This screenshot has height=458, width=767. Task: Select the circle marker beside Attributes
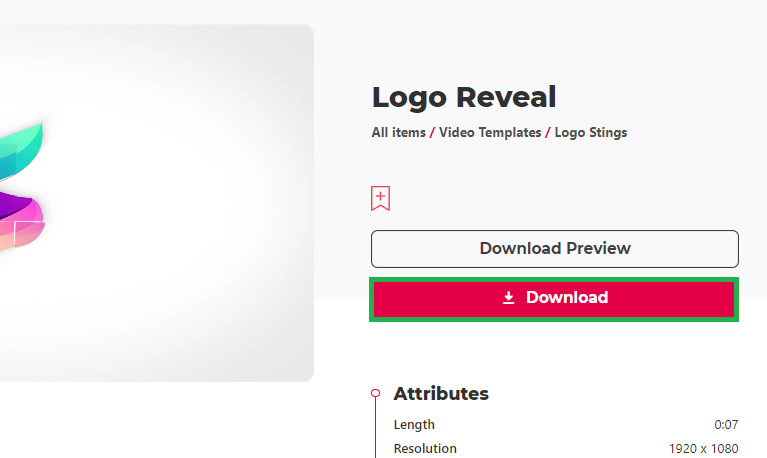click(375, 393)
